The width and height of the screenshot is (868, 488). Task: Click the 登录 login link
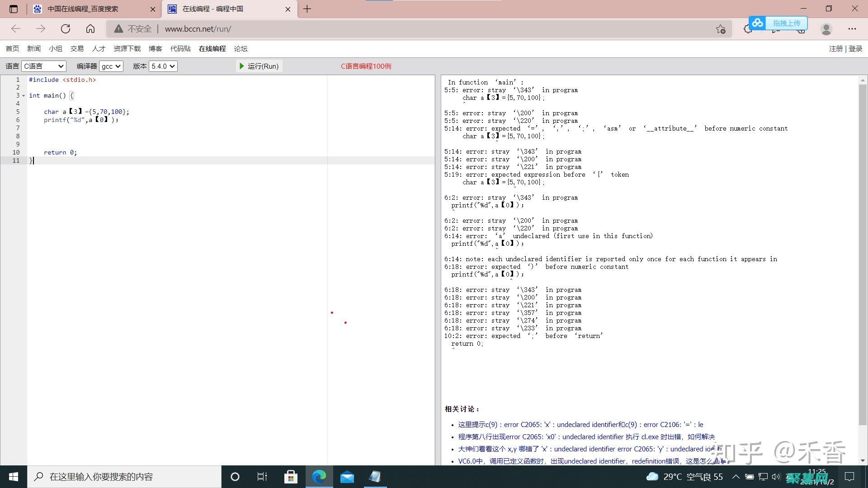[x=855, y=49]
